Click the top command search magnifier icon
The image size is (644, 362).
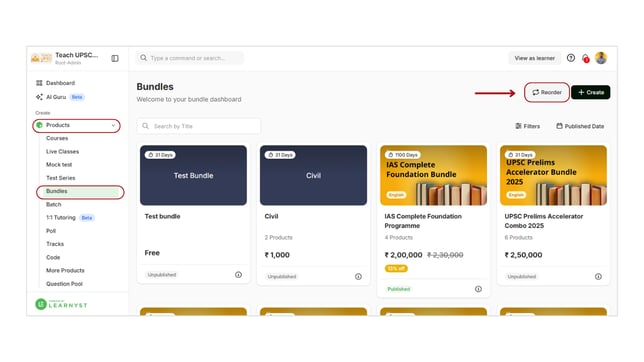click(x=143, y=58)
